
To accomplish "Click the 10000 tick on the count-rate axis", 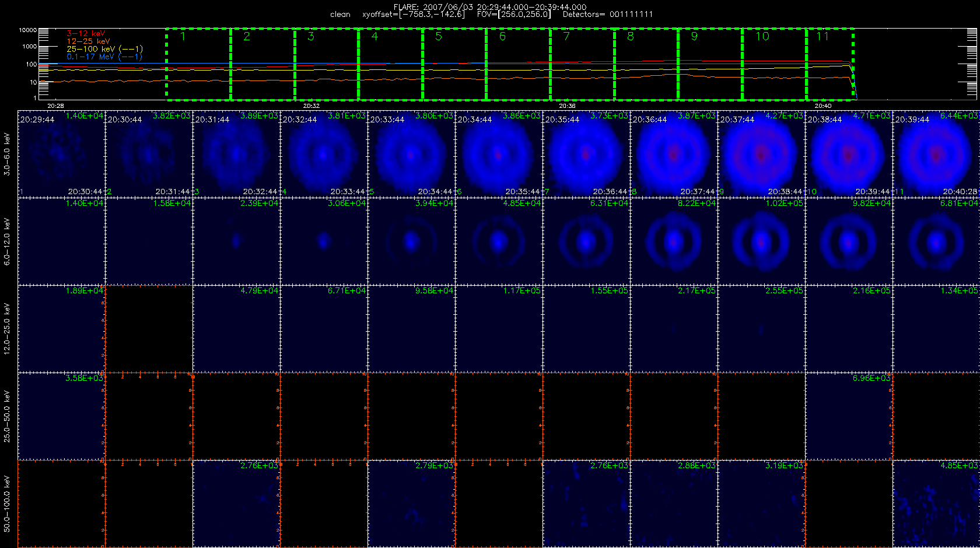I will pyautogui.click(x=28, y=30).
